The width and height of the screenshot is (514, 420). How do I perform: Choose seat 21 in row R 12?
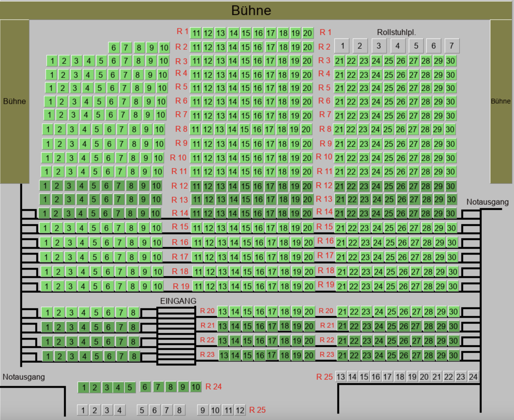(339, 186)
